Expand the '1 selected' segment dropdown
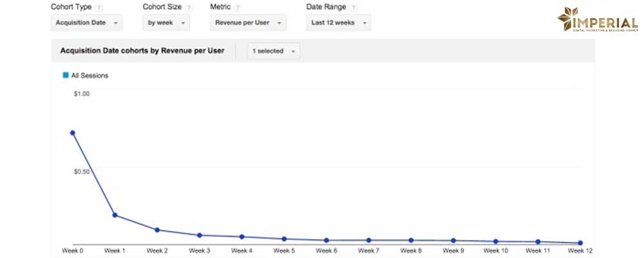Viewport: 644px width, 258px height. 274,51
